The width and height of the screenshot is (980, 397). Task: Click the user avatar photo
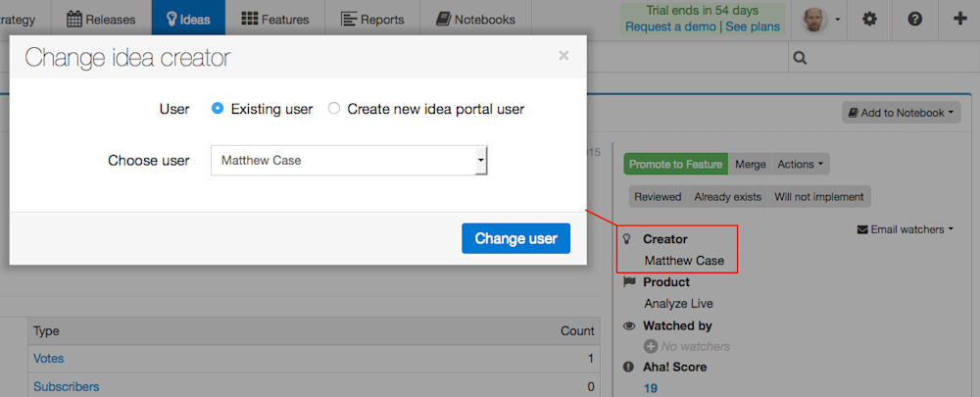[815, 20]
